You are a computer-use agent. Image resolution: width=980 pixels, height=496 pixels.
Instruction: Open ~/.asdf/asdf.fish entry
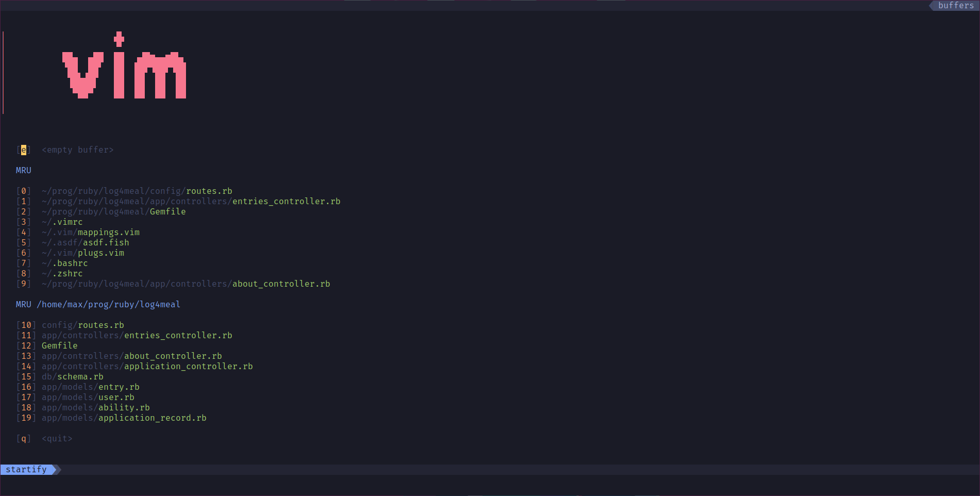pos(86,243)
